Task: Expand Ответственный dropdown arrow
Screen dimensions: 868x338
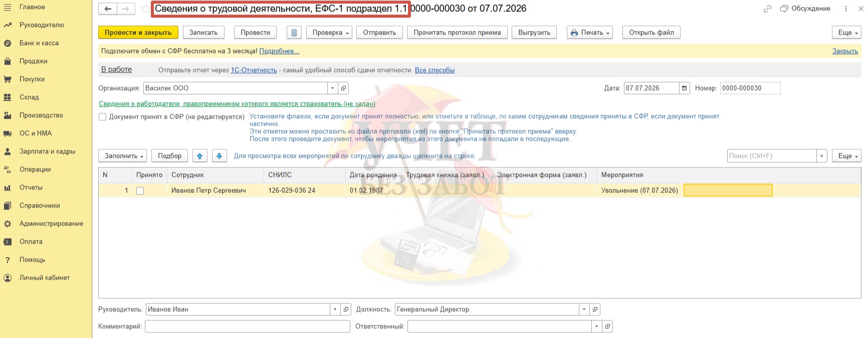Action: coord(597,326)
